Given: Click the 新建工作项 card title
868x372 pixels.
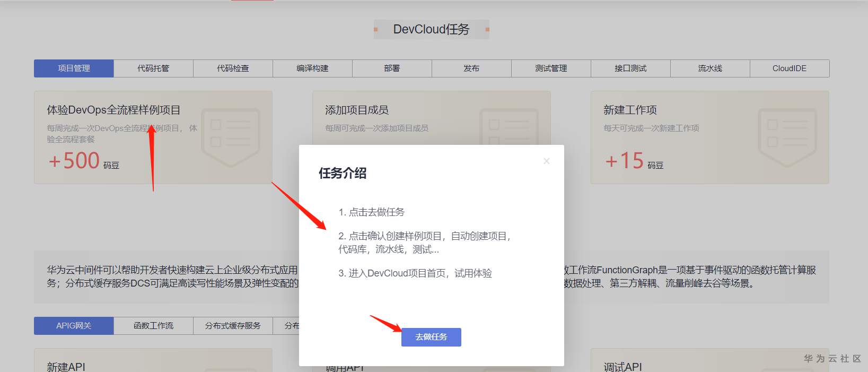Looking at the screenshot, I should pyautogui.click(x=630, y=110).
